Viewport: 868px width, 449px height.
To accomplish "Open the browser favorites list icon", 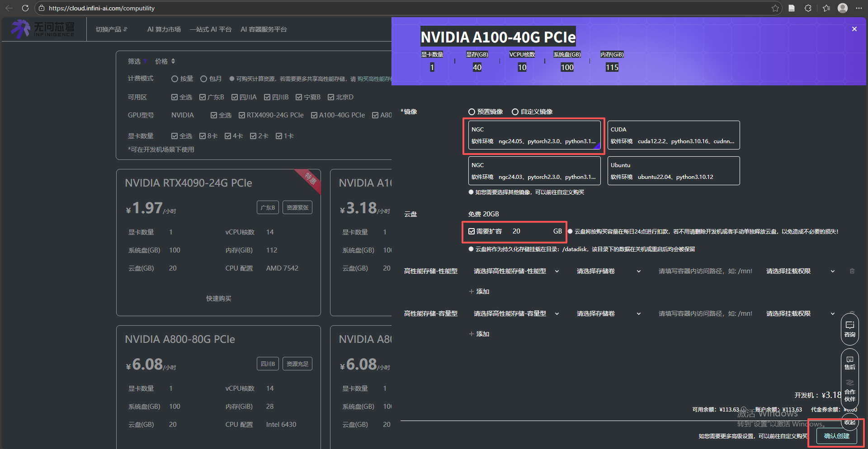I will (826, 8).
